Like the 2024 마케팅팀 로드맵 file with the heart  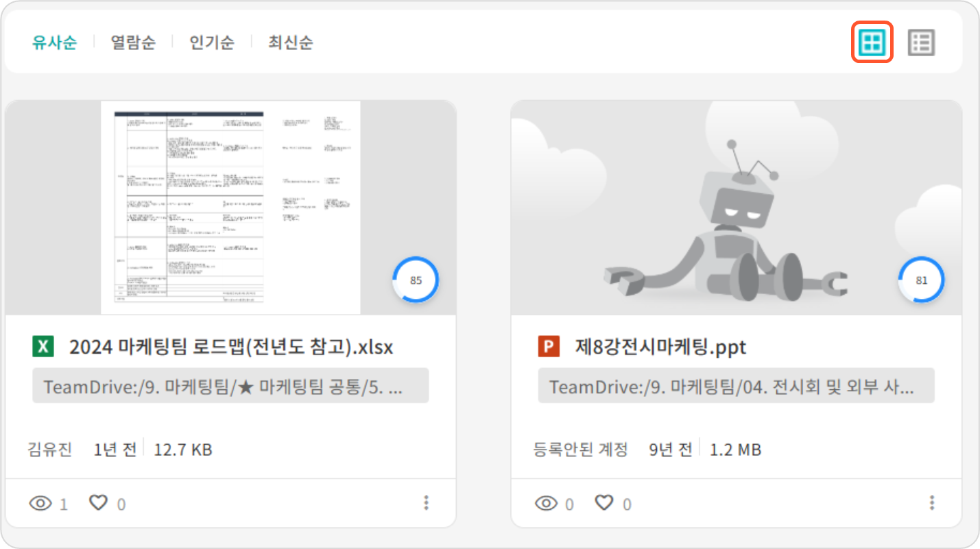99,503
